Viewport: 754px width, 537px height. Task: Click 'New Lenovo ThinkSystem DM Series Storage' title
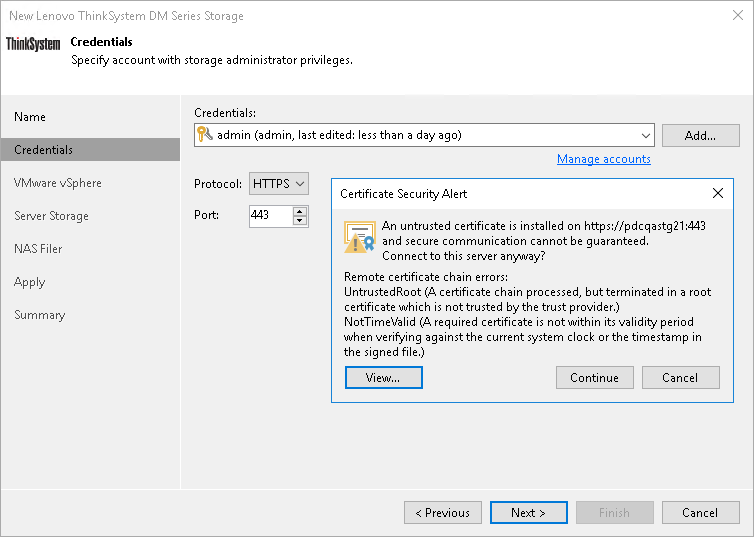point(126,16)
